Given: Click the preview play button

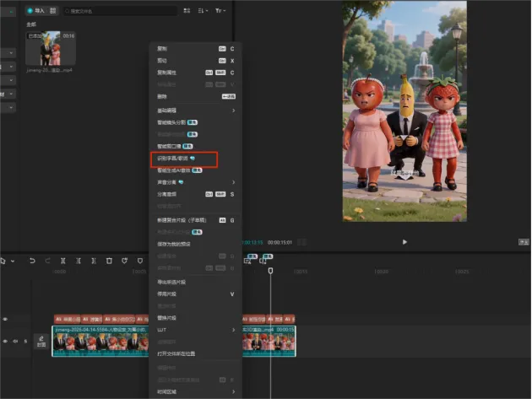Looking at the screenshot, I should coord(404,242).
